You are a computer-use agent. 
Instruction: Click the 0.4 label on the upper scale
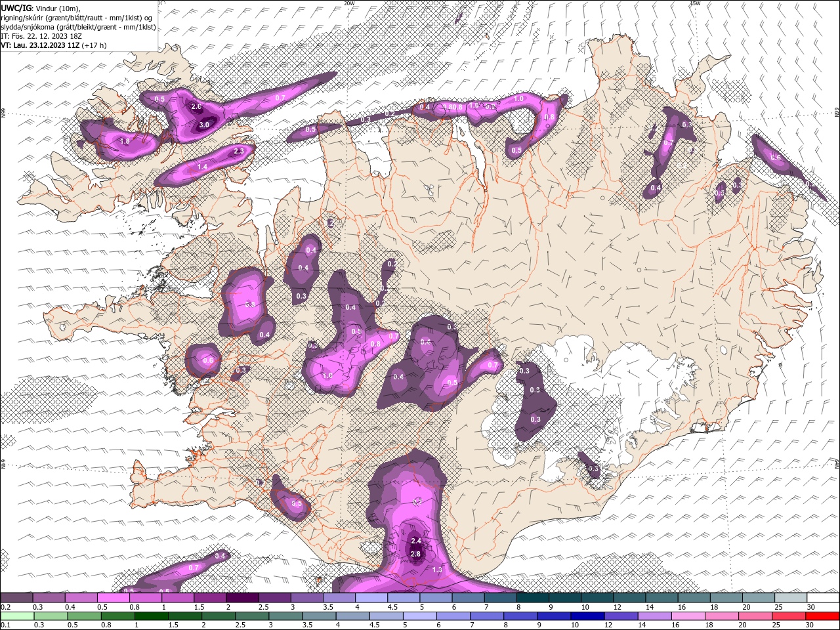coord(70,607)
